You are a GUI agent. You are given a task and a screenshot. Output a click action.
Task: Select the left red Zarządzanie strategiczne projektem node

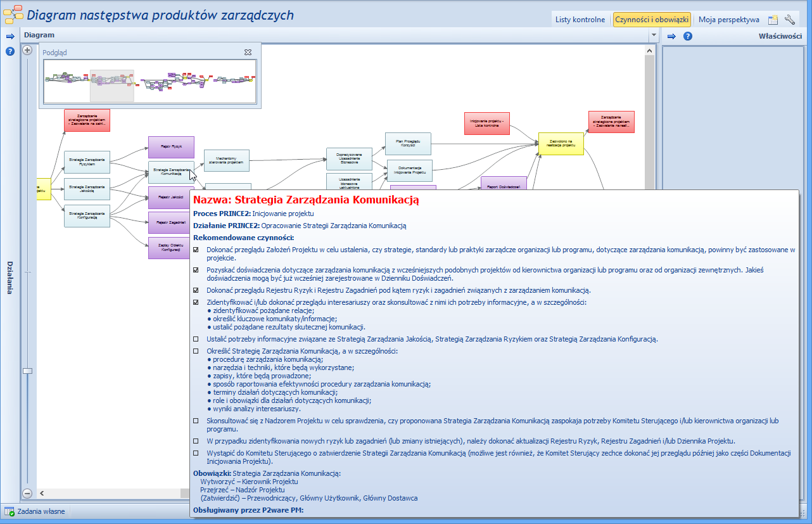87,120
